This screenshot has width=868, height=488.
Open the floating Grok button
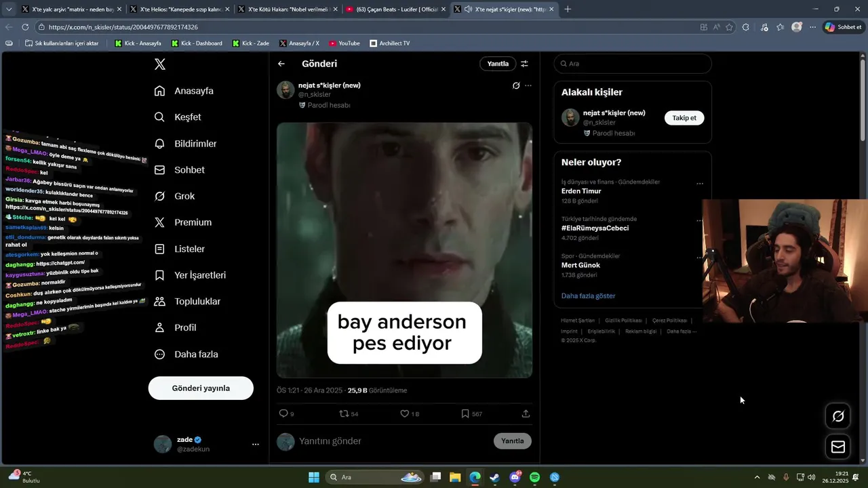(838, 416)
